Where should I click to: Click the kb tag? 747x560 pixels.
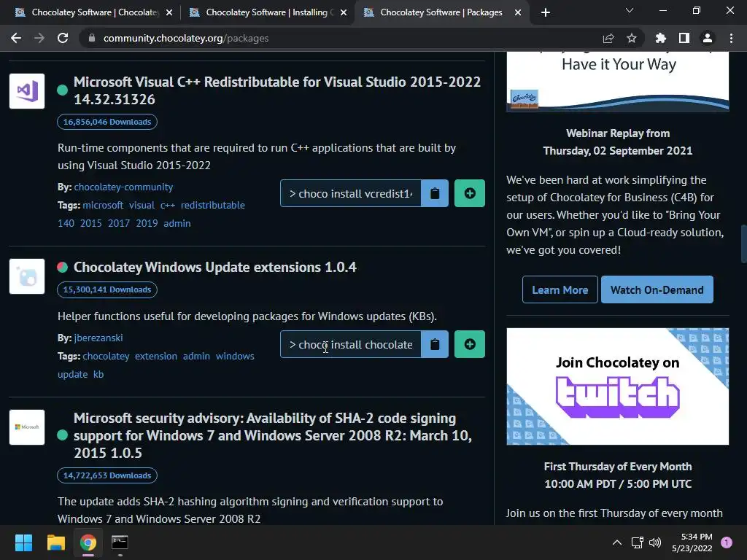pos(98,374)
